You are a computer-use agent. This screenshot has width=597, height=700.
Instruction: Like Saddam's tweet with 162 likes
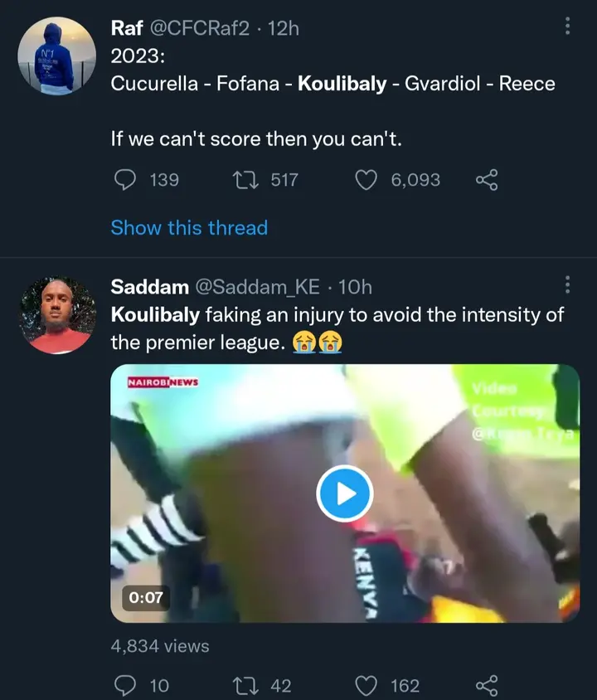pos(366,685)
